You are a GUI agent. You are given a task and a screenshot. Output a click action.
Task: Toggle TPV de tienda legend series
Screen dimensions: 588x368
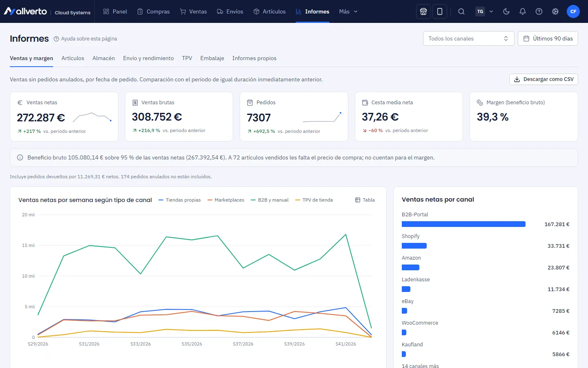tap(314, 200)
